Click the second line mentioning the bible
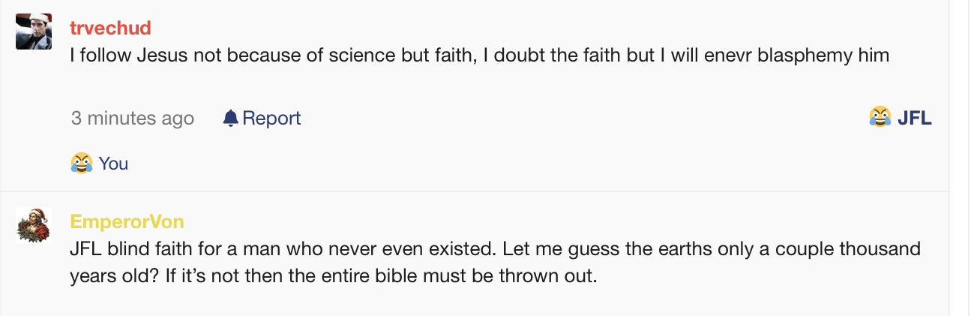Image resolution: width=980 pixels, height=316 pixels. coord(333,275)
